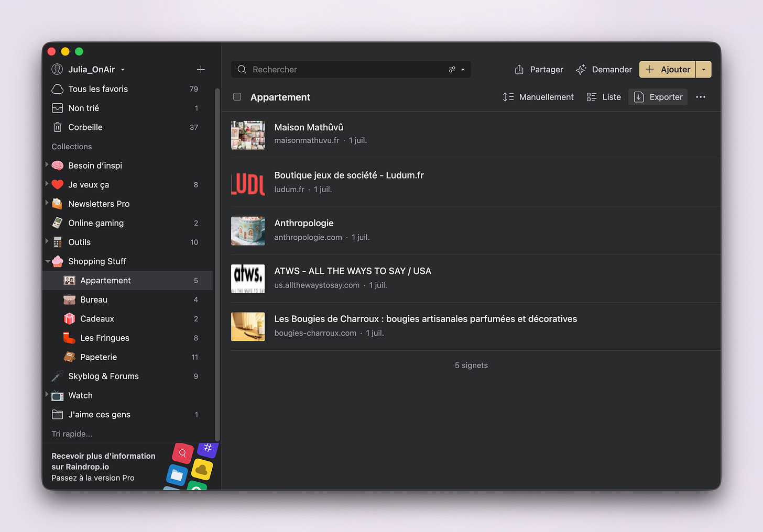Select the Bureau collection label

(94, 300)
